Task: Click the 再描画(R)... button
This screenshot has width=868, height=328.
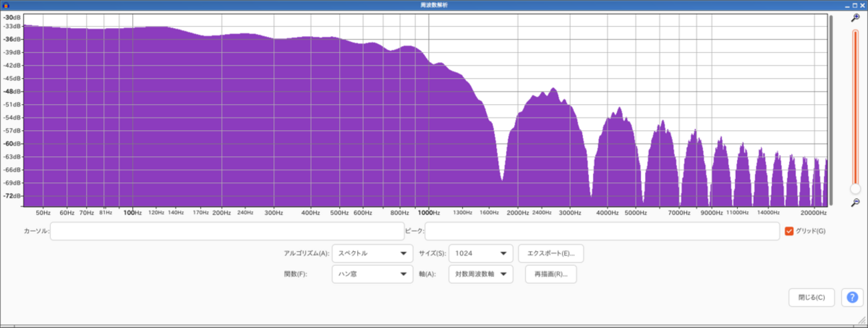Action: pyautogui.click(x=551, y=274)
